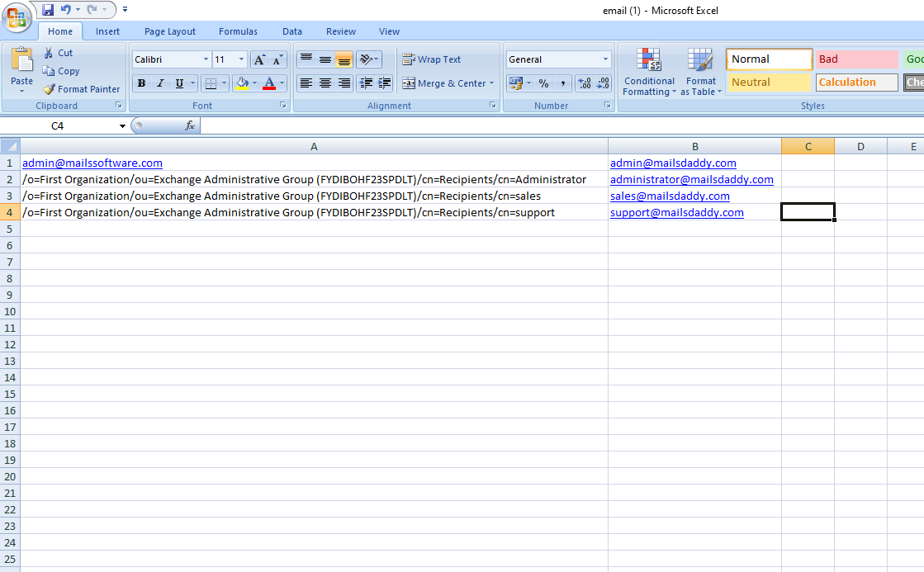Toggle Align Text Right
This screenshot has height=572, width=924.
pos(344,83)
